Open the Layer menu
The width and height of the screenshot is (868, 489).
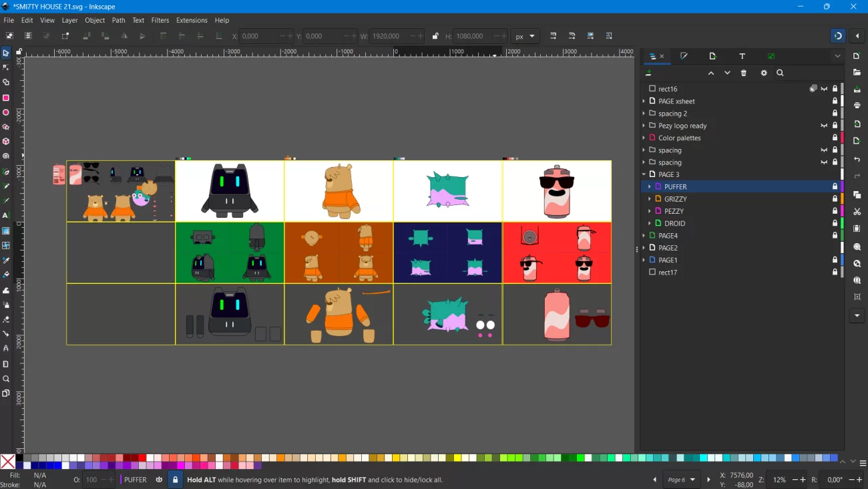pos(69,20)
